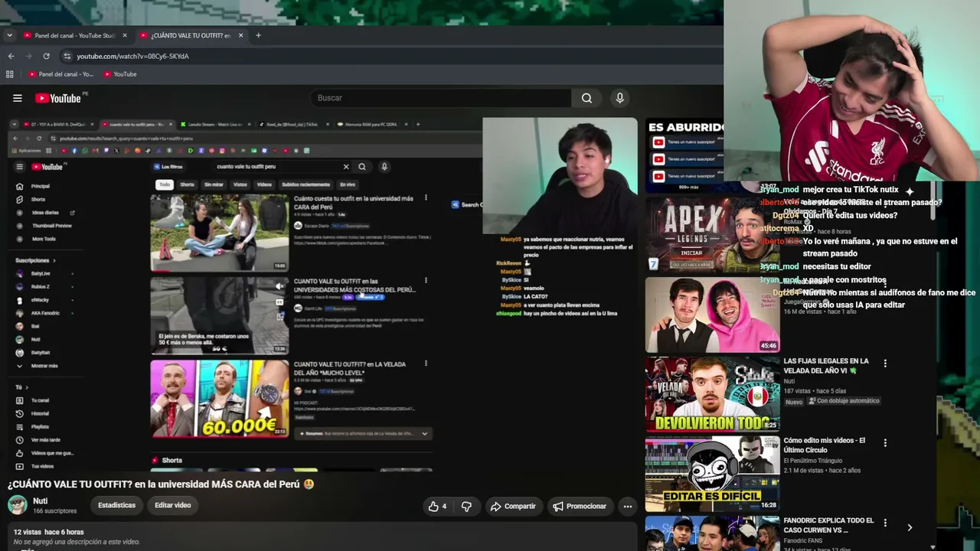Open "Cómo edito mis videos" video title
Image resolution: width=980 pixels, height=551 pixels.
click(x=825, y=445)
